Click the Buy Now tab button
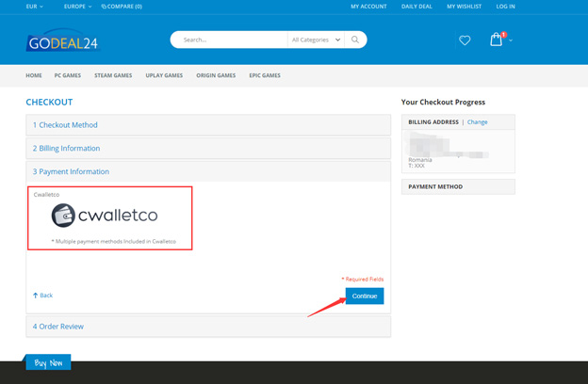This screenshot has height=384, width=588. click(x=48, y=362)
